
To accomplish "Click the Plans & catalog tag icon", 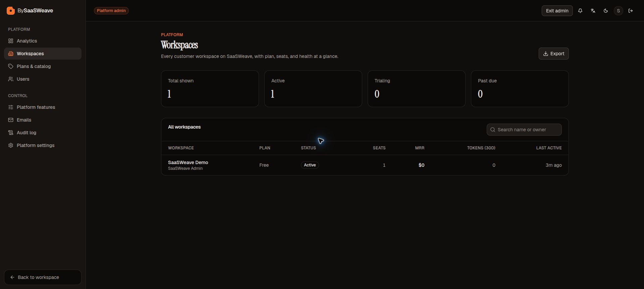I will [11, 66].
